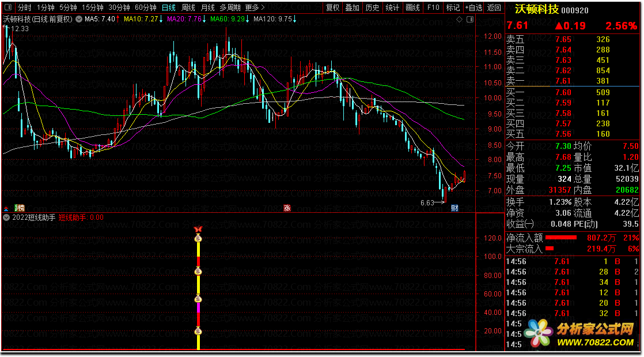Click the 标记 mark button
Screen dimensions: 644x357
point(453,7)
